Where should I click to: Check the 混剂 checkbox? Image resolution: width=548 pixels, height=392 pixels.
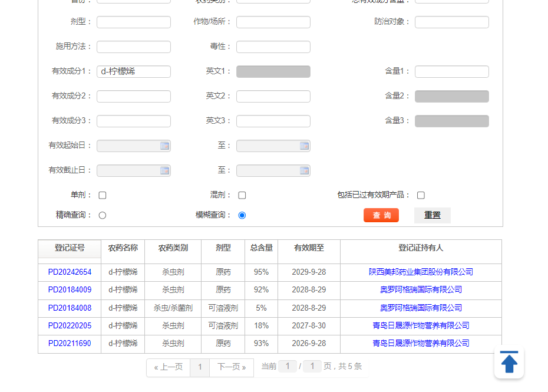[242, 195]
